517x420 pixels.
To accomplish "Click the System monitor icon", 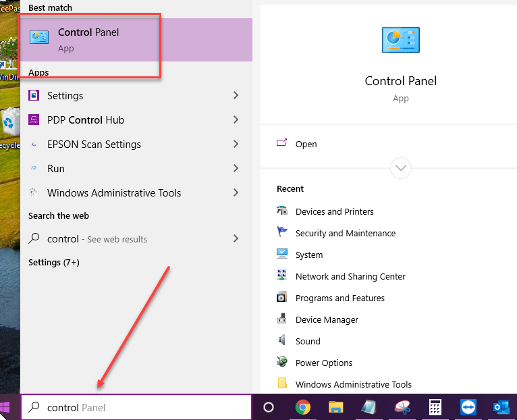I will (x=282, y=253).
